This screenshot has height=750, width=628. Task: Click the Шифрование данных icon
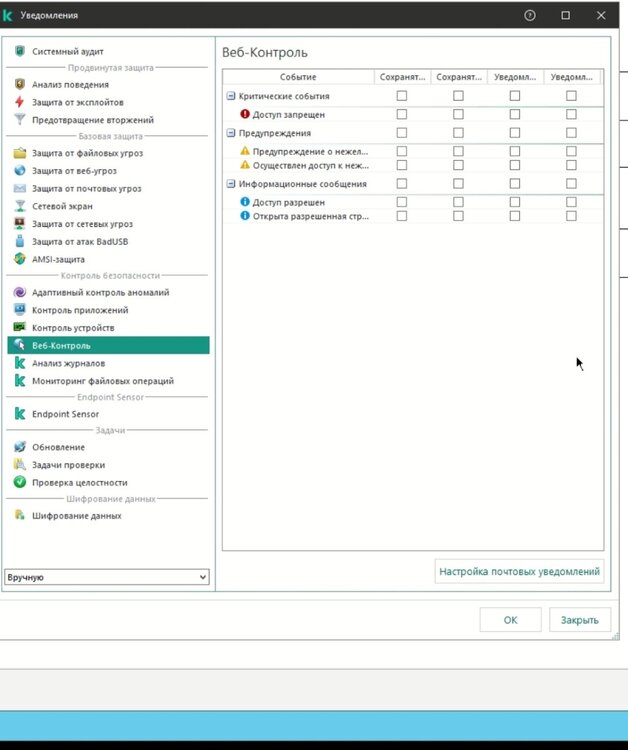point(20,515)
